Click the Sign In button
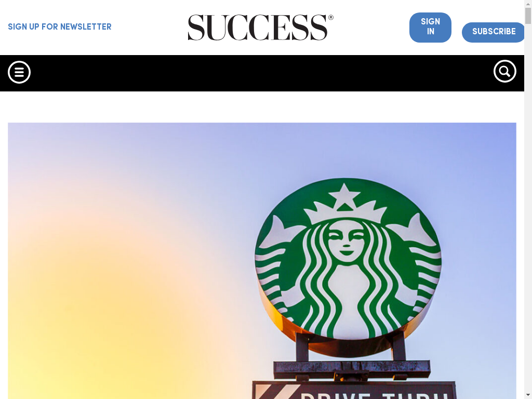 pos(430,28)
